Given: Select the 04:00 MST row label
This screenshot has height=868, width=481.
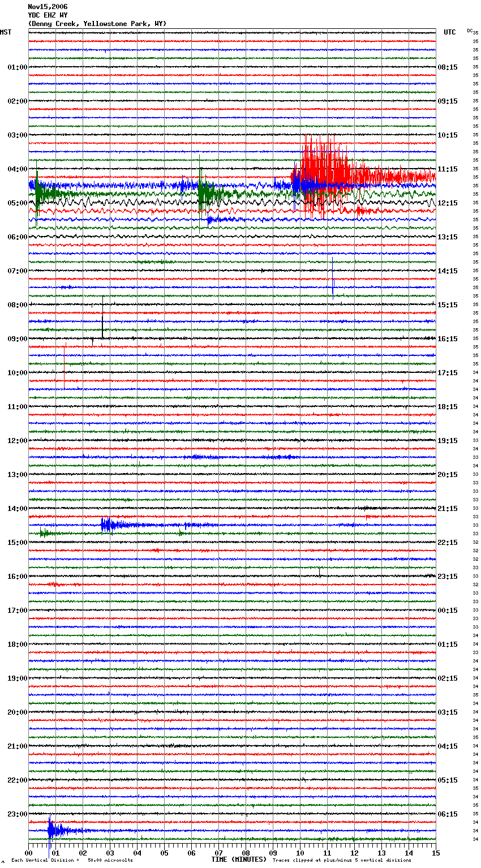Looking at the screenshot, I should [18, 169].
